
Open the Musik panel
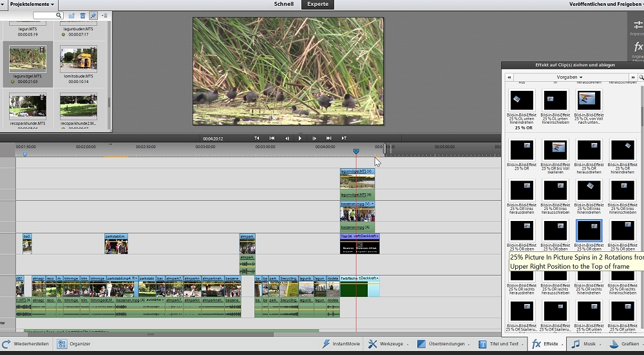click(586, 344)
